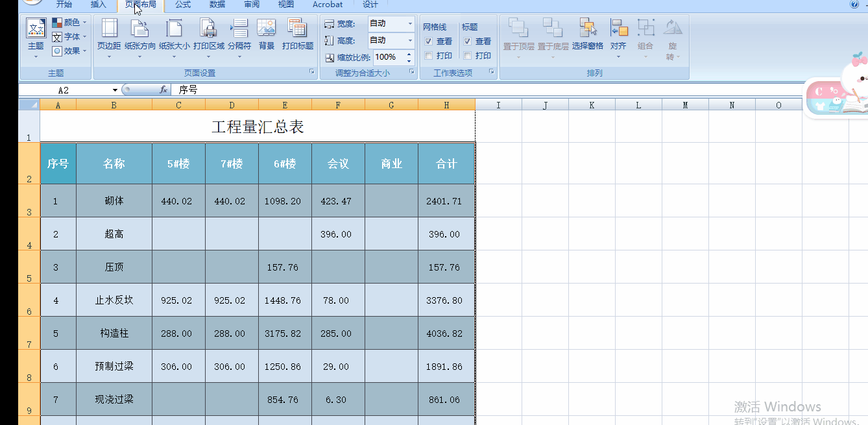This screenshot has height=425, width=868.
Task: Switch to the 公式 ribbon tab
Action: coord(182,5)
